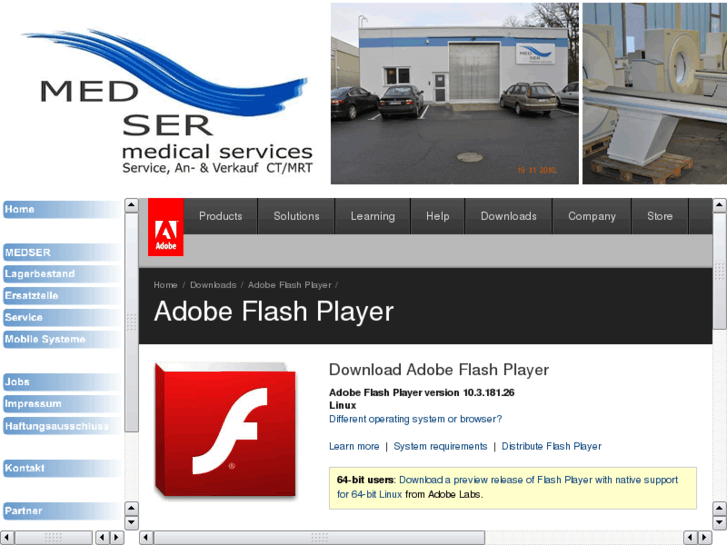727x545 pixels.
Task: Click the Home breadcrumb link
Action: coord(166,285)
